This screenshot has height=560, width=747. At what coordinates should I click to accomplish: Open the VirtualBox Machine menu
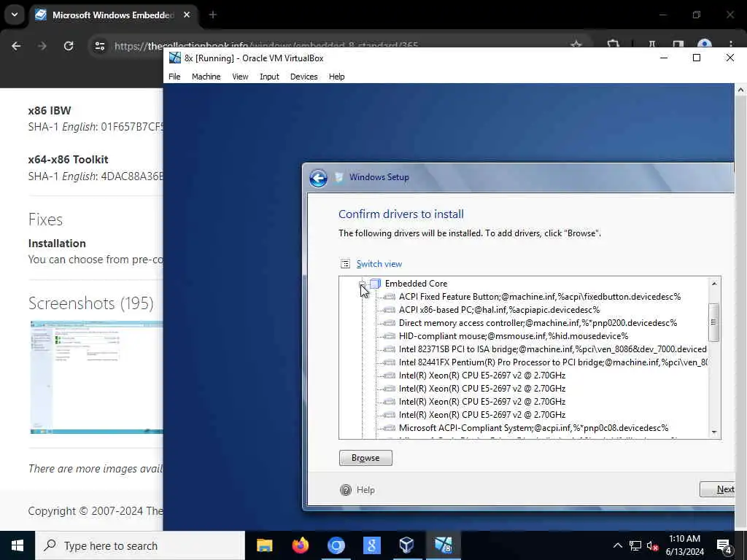[206, 77]
